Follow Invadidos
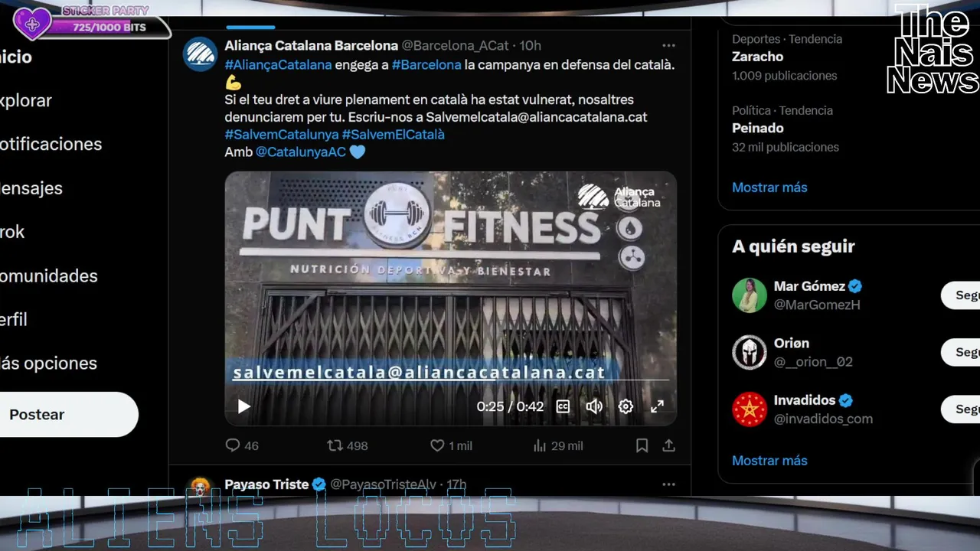Screen dimensions: 980x551 tap(961, 409)
